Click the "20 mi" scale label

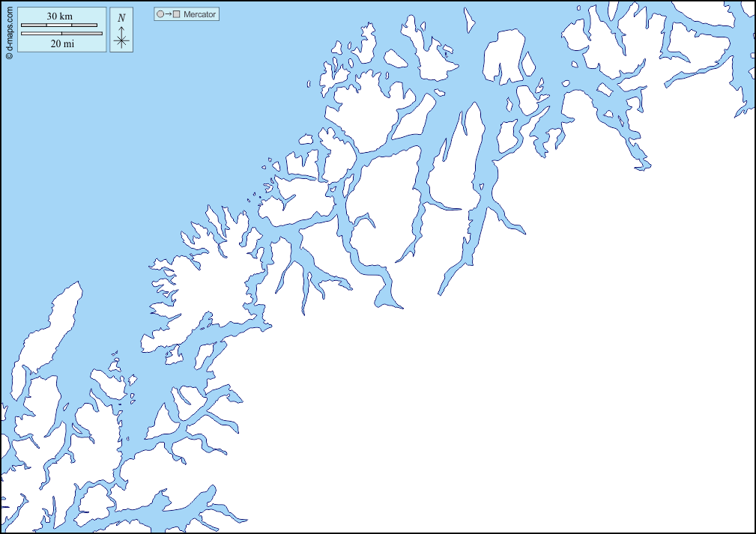(61, 43)
